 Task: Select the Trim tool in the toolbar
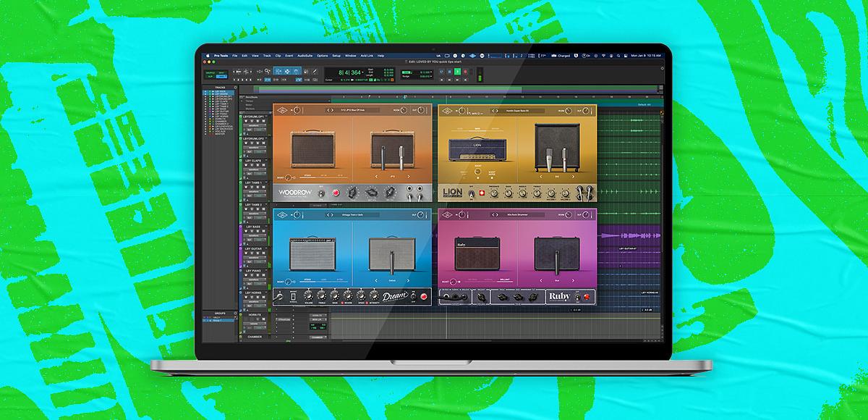coord(278,71)
